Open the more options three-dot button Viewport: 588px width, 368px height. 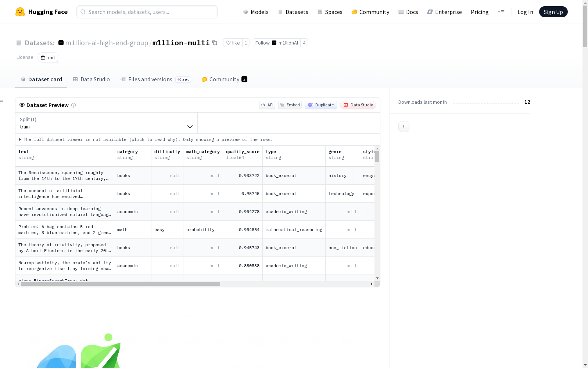click(404, 127)
